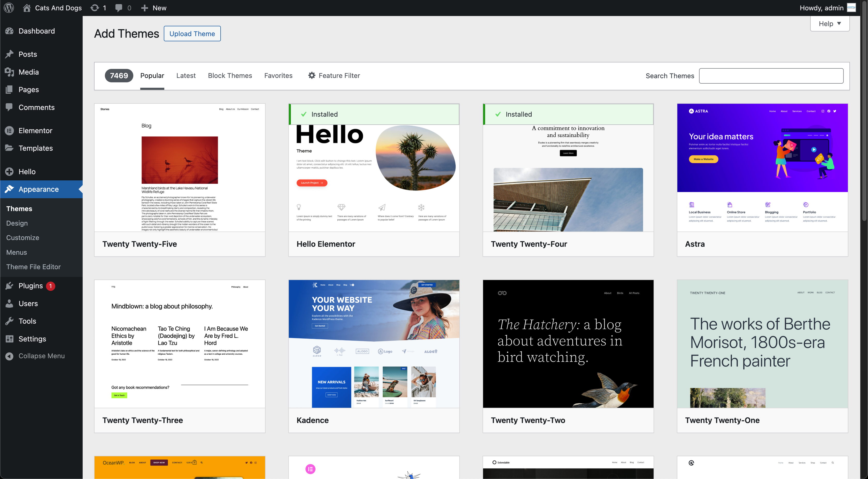Image resolution: width=868 pixels, height=479 pixels.
Task: Click the home icon beside Cats And Dogs
Action: pyautogui.click(x=27, y=8)
